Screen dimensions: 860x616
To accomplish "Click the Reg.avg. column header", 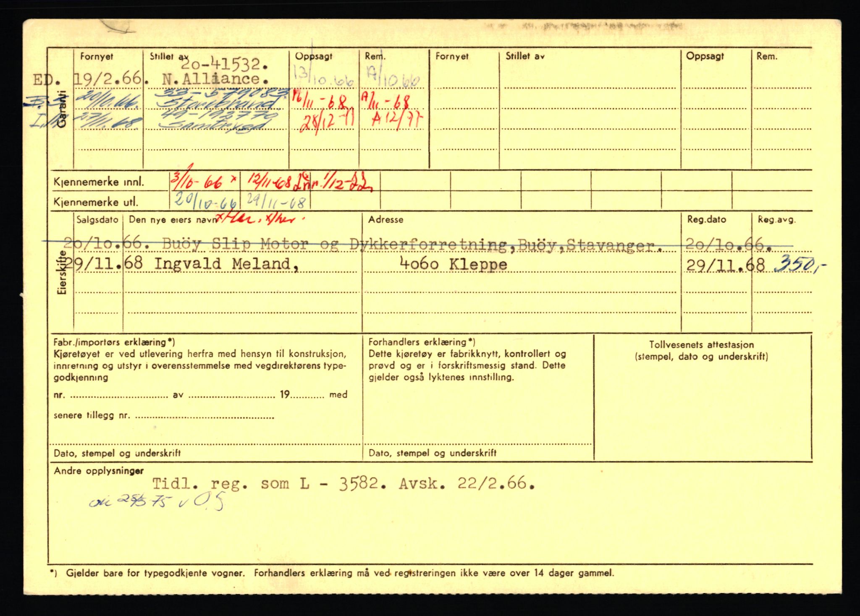I will click(776, 220).
